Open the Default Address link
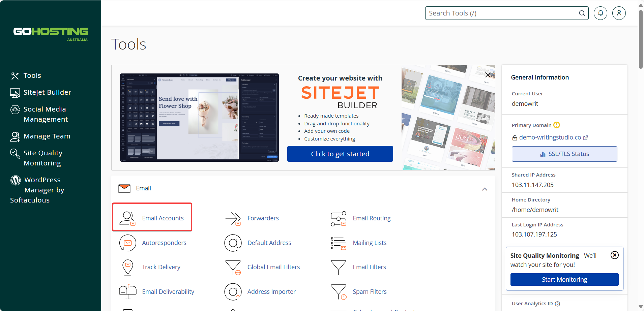The height and width of the screenshot is (311, 644). [x=269, y=243]
